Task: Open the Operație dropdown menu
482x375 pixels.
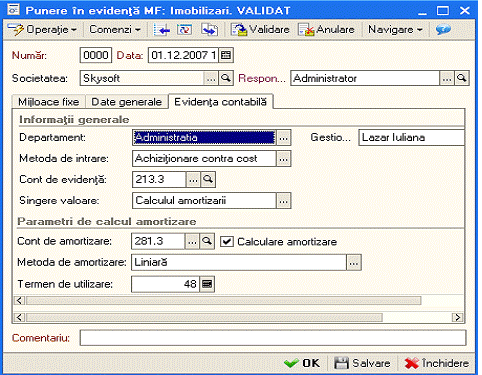Action: pos(42,30)
